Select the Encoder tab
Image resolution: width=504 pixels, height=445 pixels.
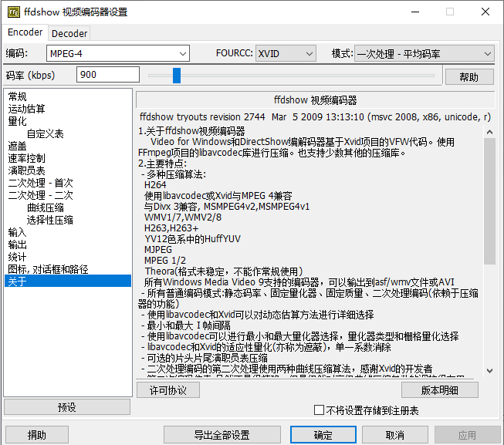(25, 32)
